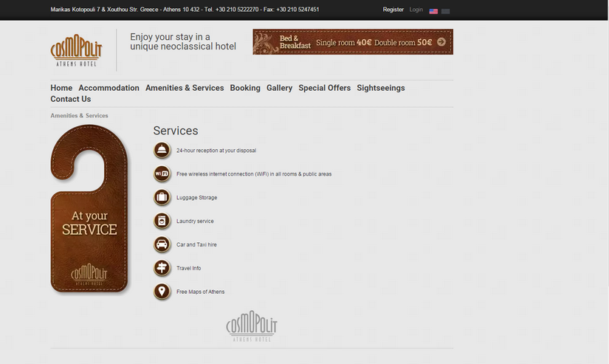The image size is (609, 364).
Task: Click the Luggage Storage suitcase icon
Action: tap(162, 197)
